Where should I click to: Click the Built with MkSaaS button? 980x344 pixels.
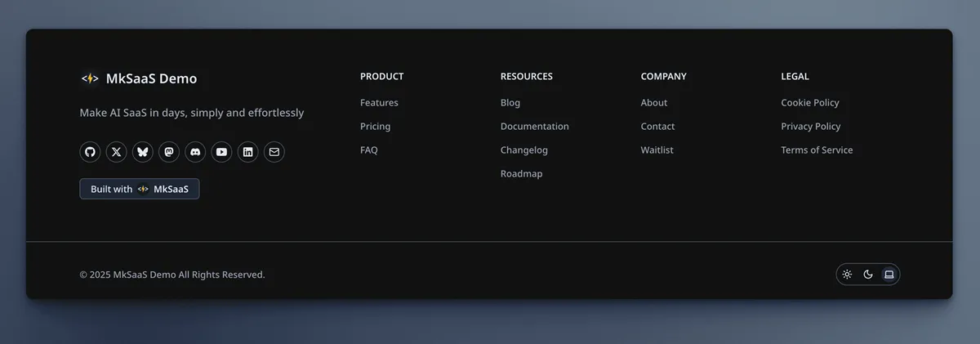pos(140,189)
